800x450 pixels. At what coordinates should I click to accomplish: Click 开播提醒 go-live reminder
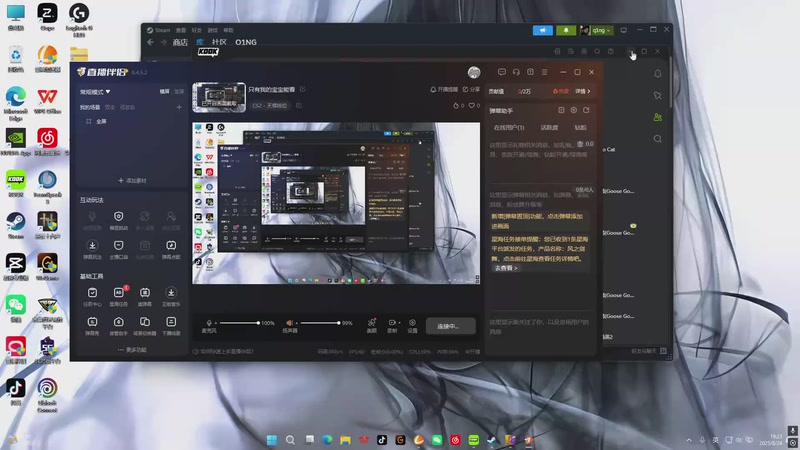[x=444, y=89]
